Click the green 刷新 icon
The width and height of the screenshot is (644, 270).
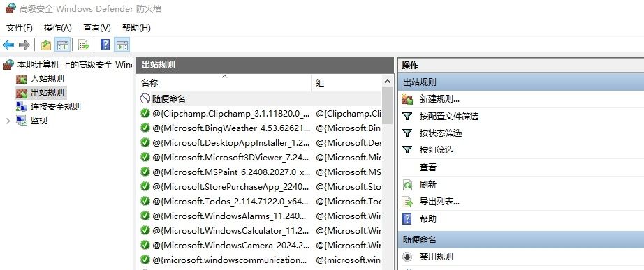coord(407,185)
